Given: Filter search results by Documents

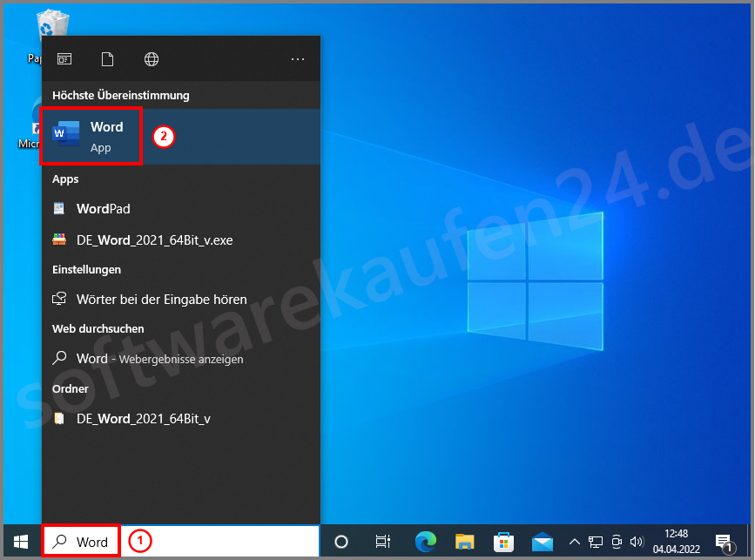Looking at the screenshot, I should pos(108,58).
